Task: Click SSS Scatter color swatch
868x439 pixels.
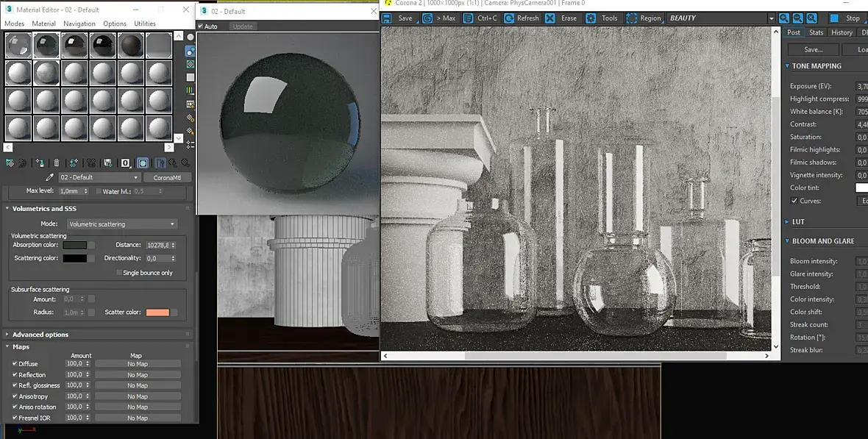Action: pos(157,313)
